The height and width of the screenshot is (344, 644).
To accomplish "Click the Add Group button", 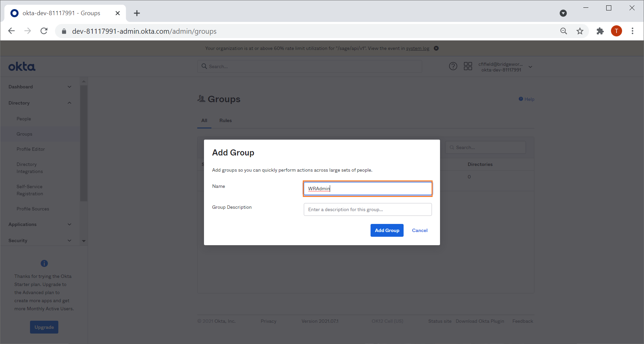I will 387,230.
